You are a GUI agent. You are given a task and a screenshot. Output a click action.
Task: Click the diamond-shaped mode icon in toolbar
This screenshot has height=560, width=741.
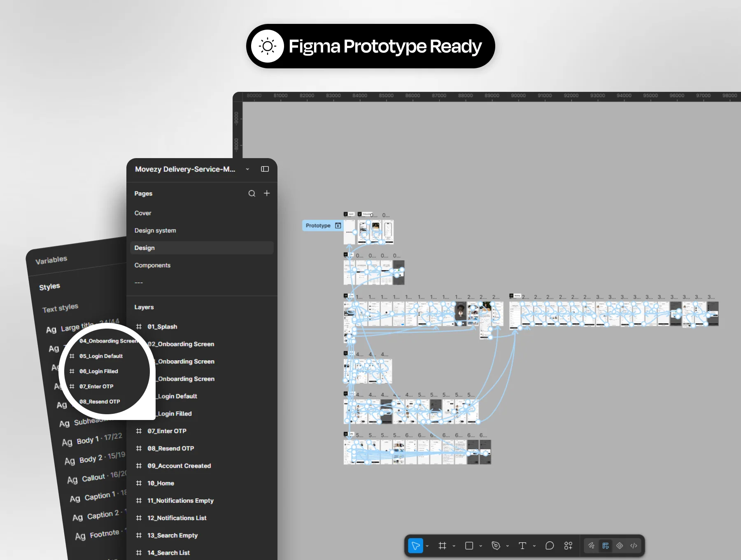[620, 546]
